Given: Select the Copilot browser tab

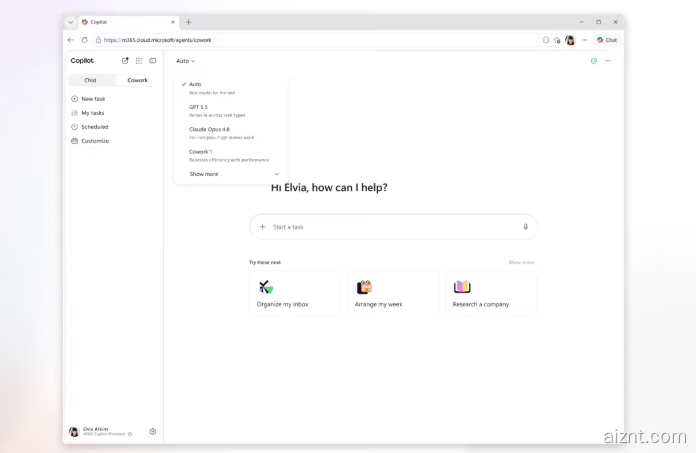Looking at the screenshot, I should [x=128, y=22].
